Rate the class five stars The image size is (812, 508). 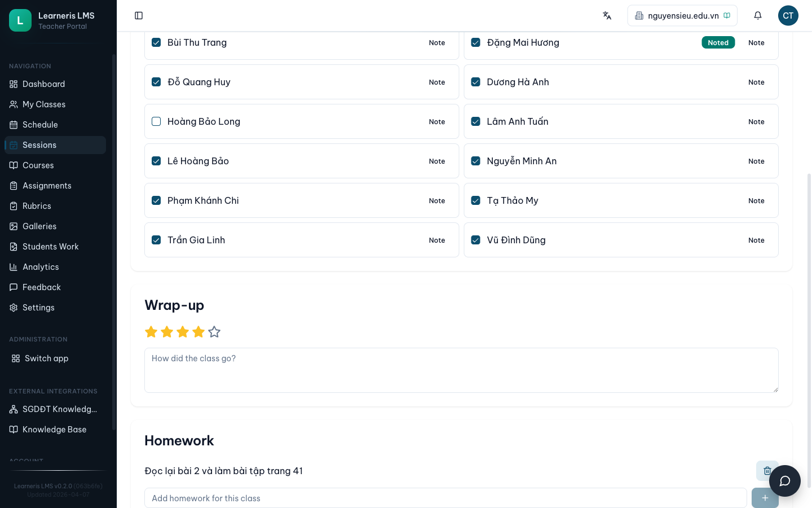(214, 332)
